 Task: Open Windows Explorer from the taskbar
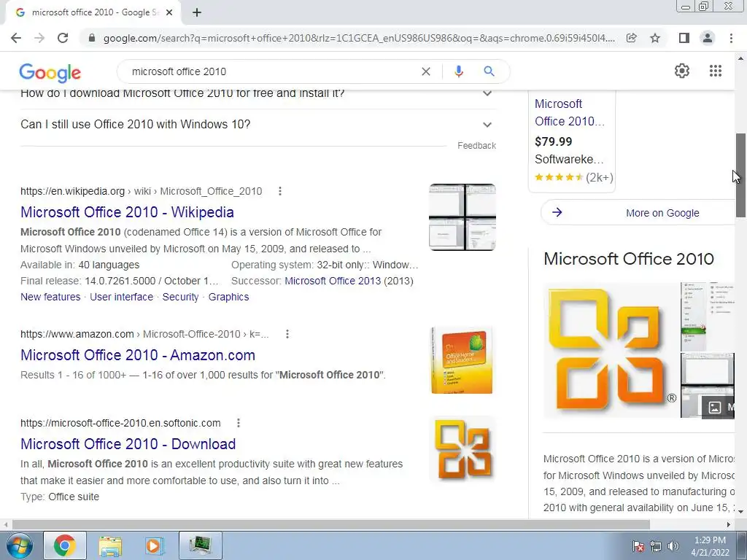110,545
